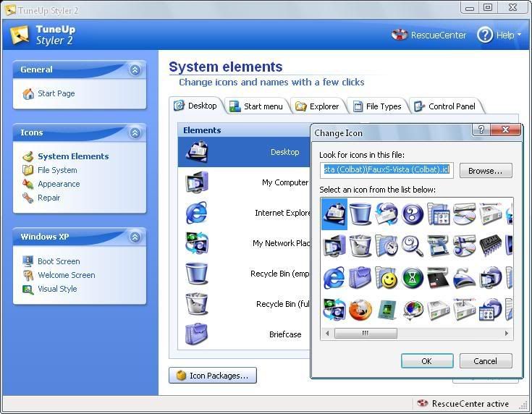This screenshot has height=414, width=532.
Task: Click the Icon Packages... button
Action: pyautogui.click(x=213, y=376)
